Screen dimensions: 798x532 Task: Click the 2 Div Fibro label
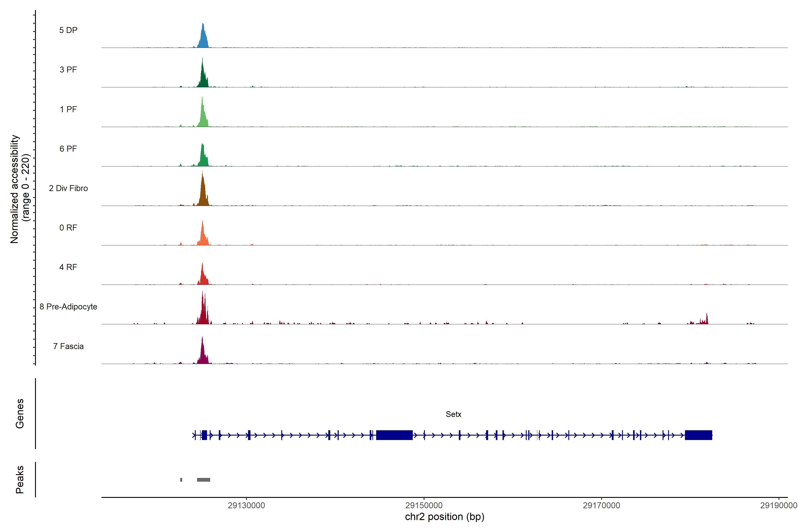(x=68, y=188)
